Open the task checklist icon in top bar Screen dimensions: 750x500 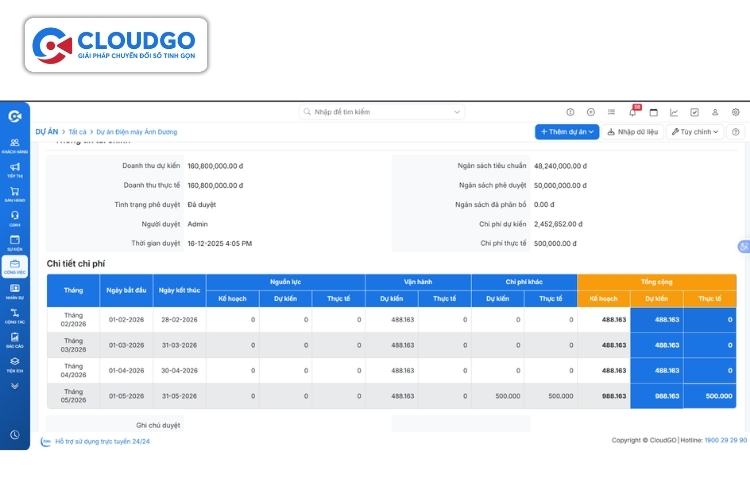click(x=695, y=112)
